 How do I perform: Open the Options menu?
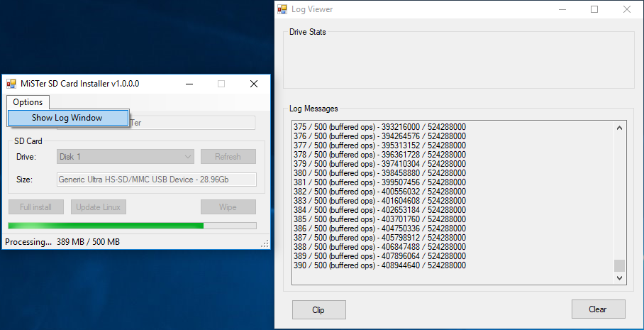pos(28,102)
